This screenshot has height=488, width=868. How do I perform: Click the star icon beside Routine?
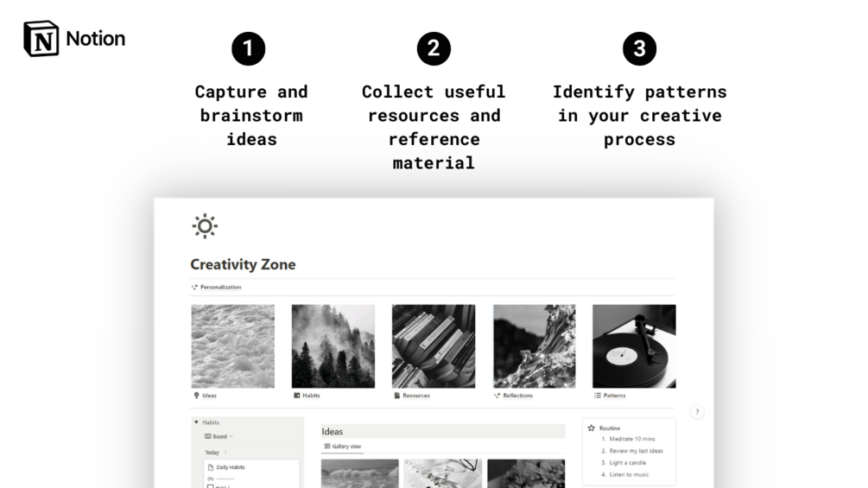click(592, 428)
